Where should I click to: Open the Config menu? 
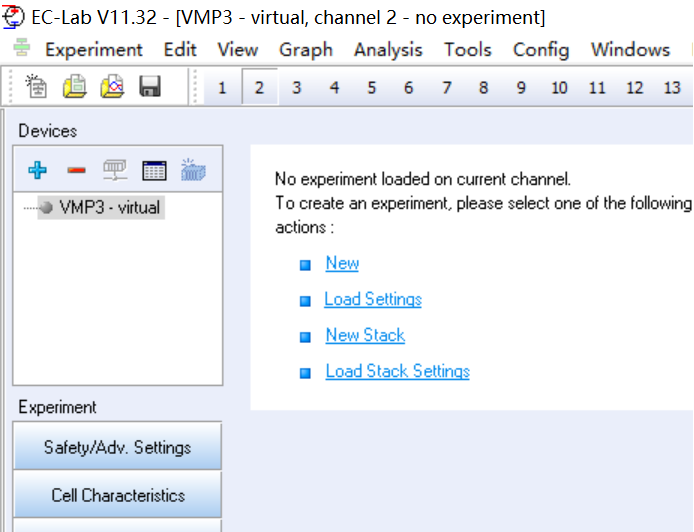[x=541, y=49]
